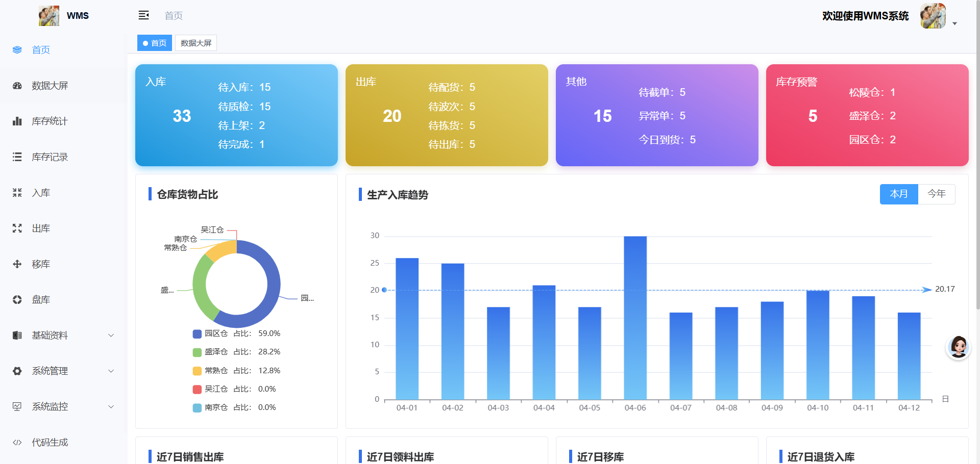Click the floating assistant avatar
This screenshot has height=464, width=980.
(x=958, y=346)
